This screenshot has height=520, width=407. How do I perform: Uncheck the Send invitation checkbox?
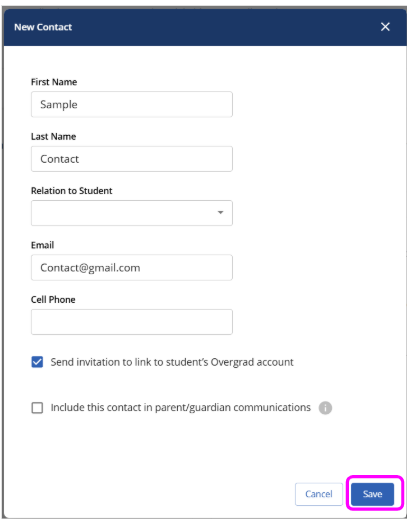click(37, 362)
